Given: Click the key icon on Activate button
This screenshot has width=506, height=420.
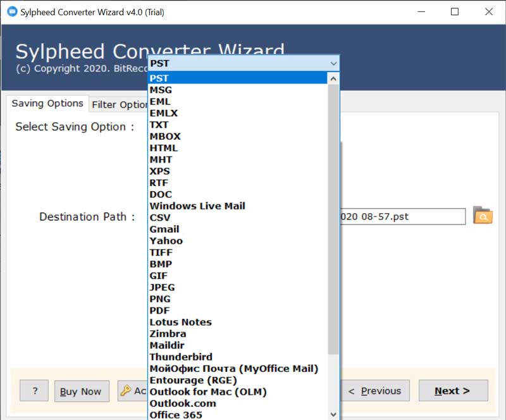Looking at the screenshot, I should tap(125, 391).
